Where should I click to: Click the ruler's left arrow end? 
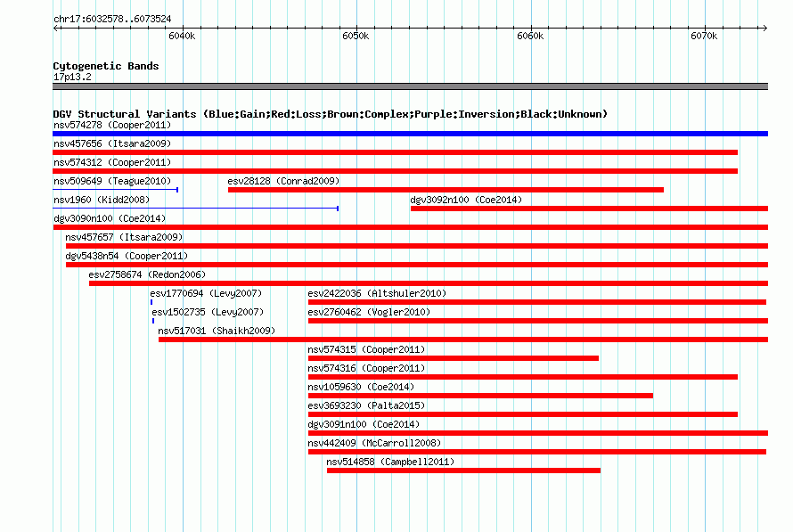coord(55,28)
